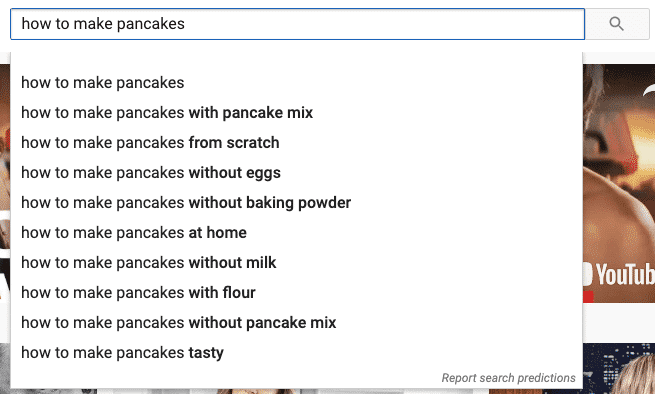
Task: Pick the 'tasty' pancakes suggestion
Action: point(296,353)
